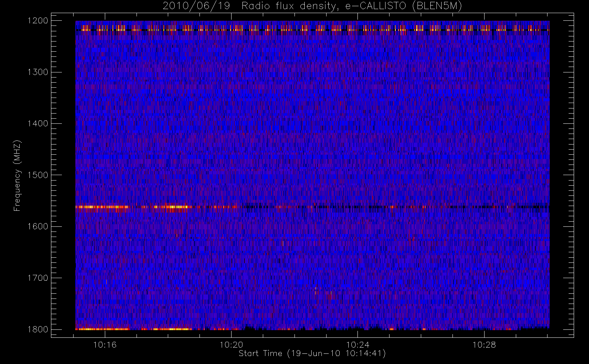The width and height of the screenshot is (589, 364).
Task: Select the 1800 frequency tick label
Action: pos(38,329)
